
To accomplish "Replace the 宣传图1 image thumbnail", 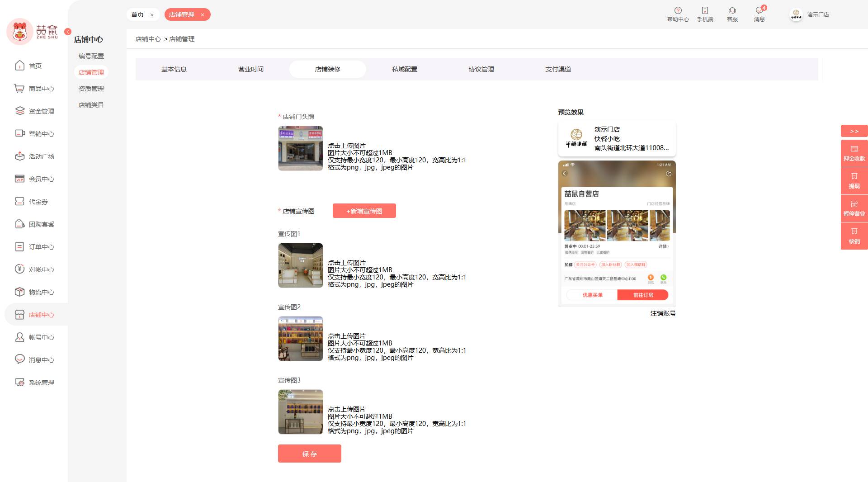I will point(301,265).
